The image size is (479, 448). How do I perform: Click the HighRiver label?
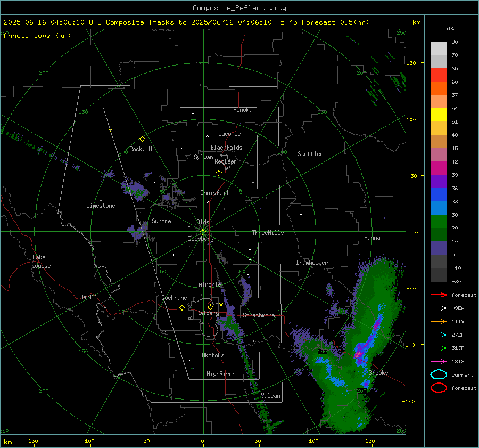[221, 374]
